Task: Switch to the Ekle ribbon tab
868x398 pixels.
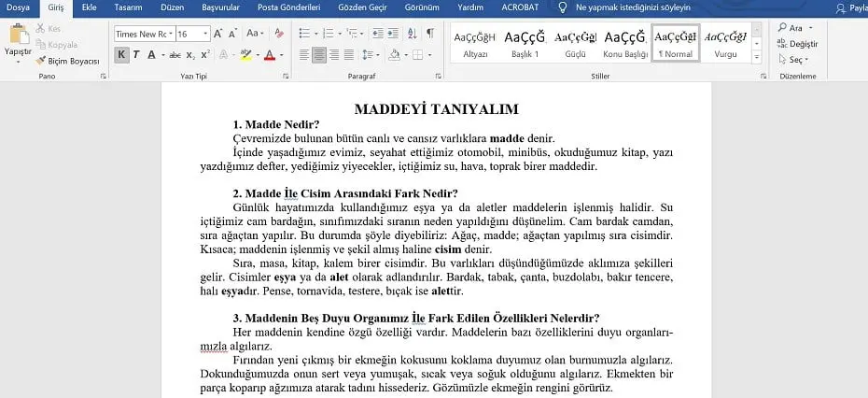Action: click(89, 7)
